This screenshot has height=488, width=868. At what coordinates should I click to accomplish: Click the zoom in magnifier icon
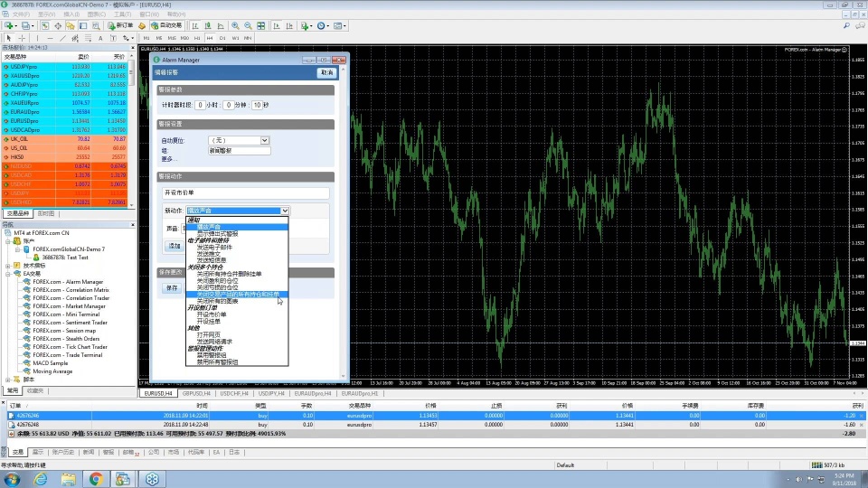pos(236,25)
